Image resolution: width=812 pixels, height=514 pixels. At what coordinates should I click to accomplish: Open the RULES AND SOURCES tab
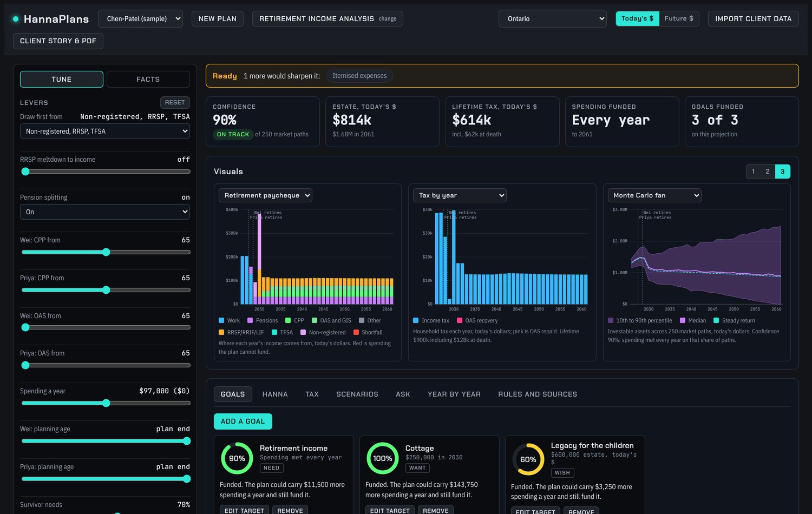pos(538,394)
